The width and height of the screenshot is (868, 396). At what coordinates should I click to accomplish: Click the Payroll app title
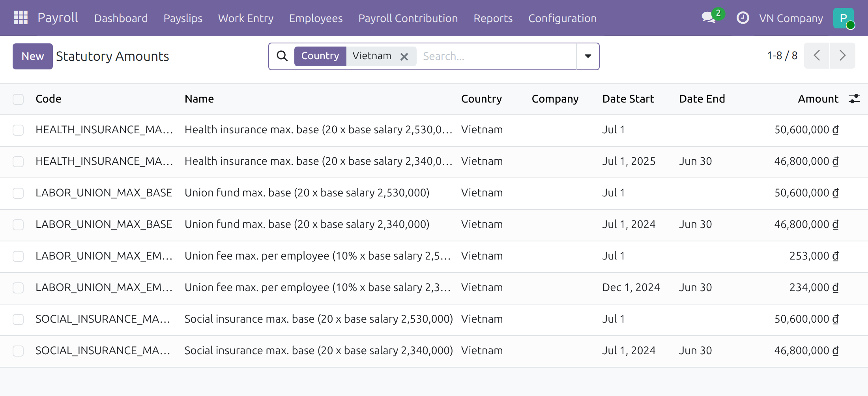click(x=58, y=18)
